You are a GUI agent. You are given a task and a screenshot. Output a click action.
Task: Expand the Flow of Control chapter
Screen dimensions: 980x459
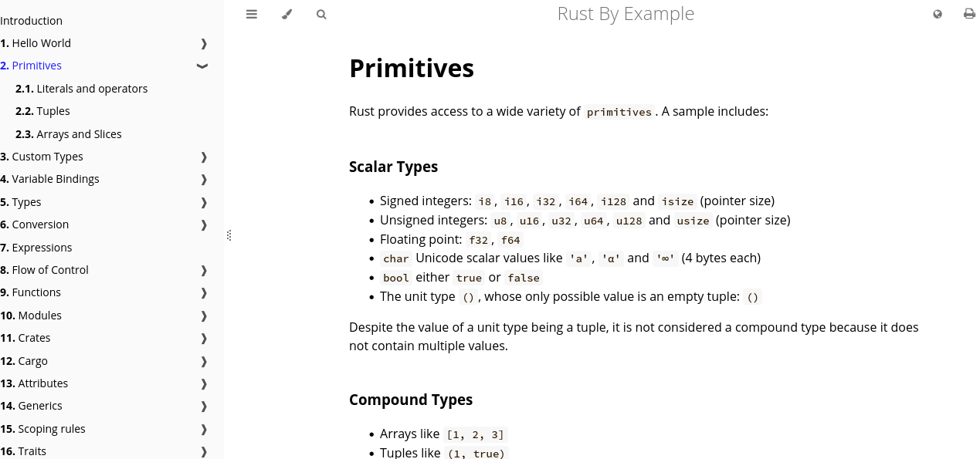(204, 271)
